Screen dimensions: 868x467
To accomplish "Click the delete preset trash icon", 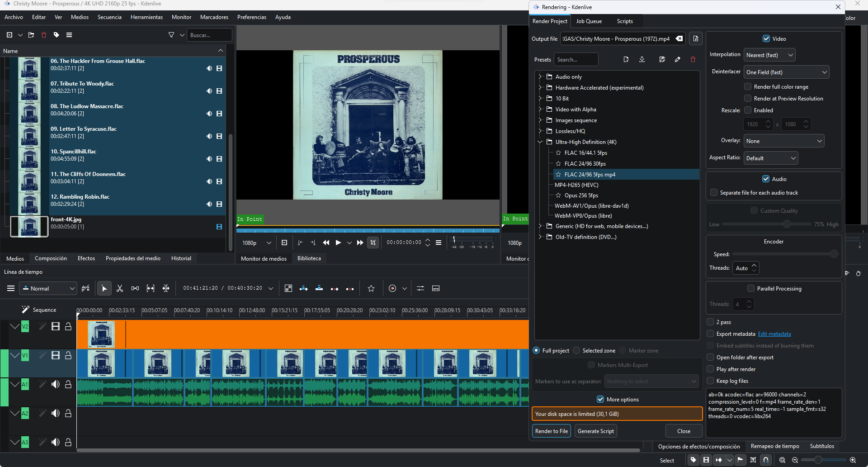I will coord(693,60).
